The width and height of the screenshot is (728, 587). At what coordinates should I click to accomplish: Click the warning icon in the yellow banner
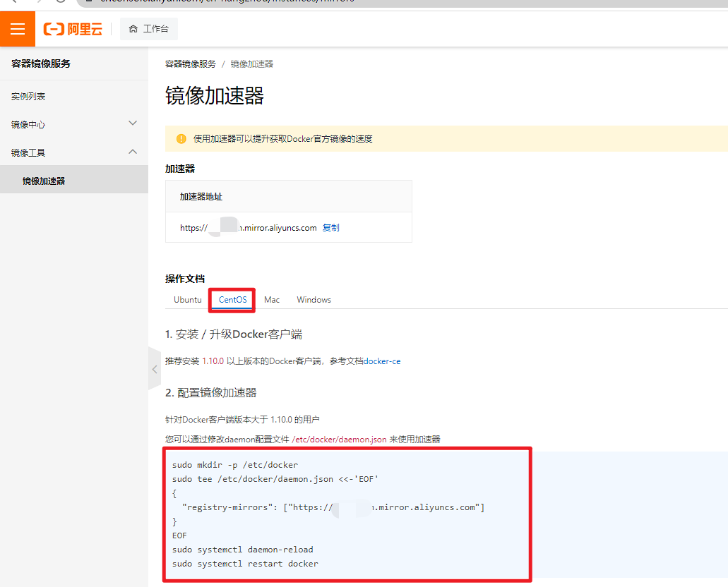[x=181, y=139]
